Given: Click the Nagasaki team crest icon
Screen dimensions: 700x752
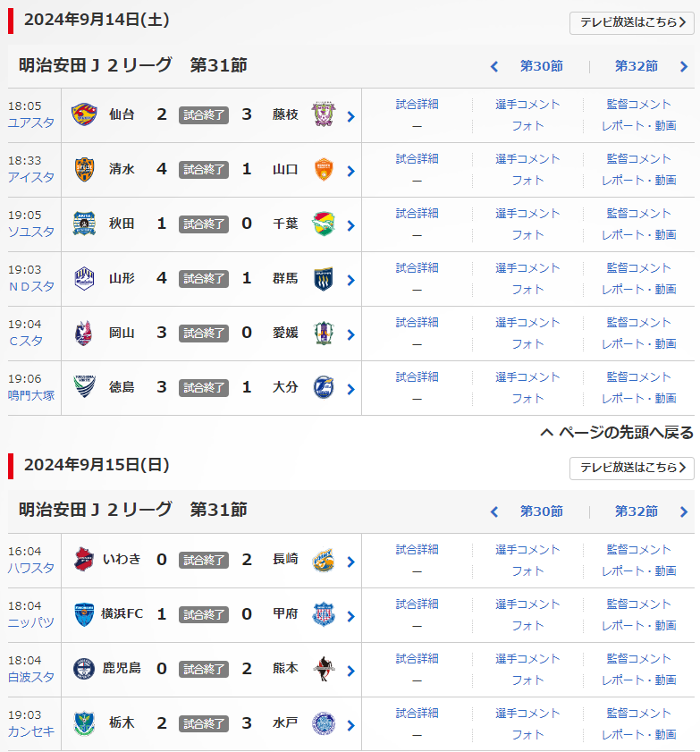Looking at the screenshot, I should point(323,560).
